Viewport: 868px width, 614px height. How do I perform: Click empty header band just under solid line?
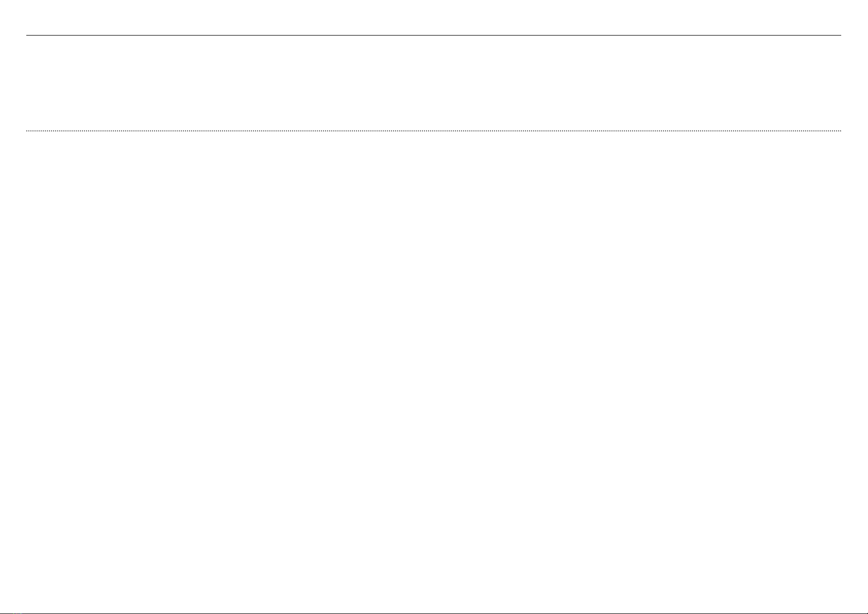(434, 44)
